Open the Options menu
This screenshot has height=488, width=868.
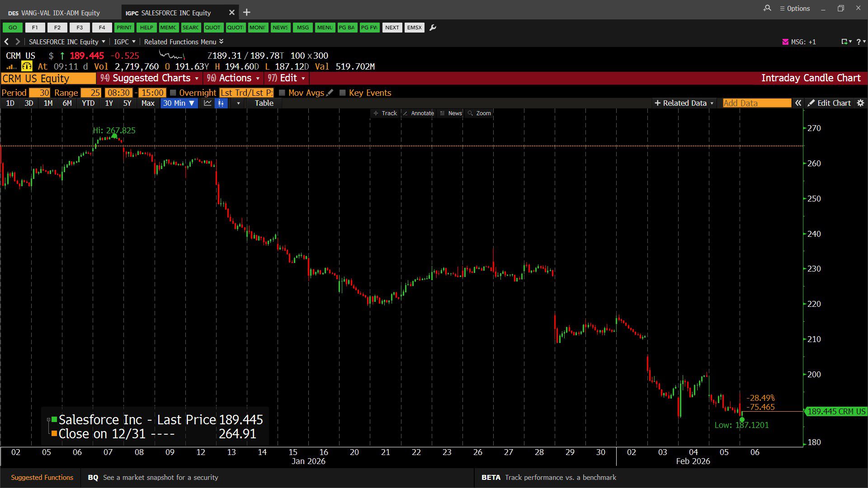click(795, 8)
